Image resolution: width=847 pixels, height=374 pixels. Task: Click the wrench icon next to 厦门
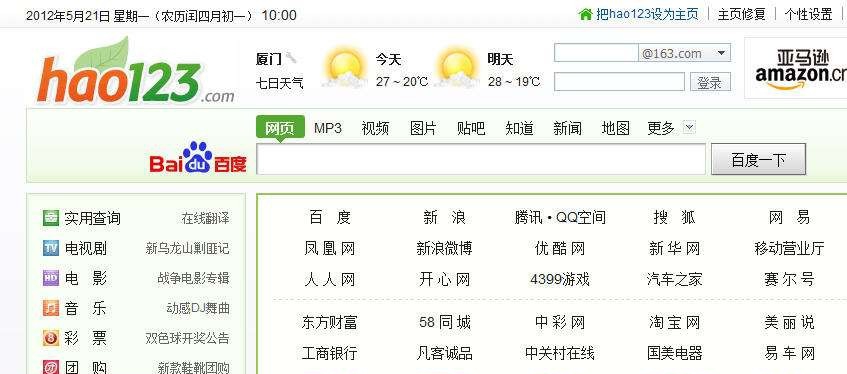(291, 57)
